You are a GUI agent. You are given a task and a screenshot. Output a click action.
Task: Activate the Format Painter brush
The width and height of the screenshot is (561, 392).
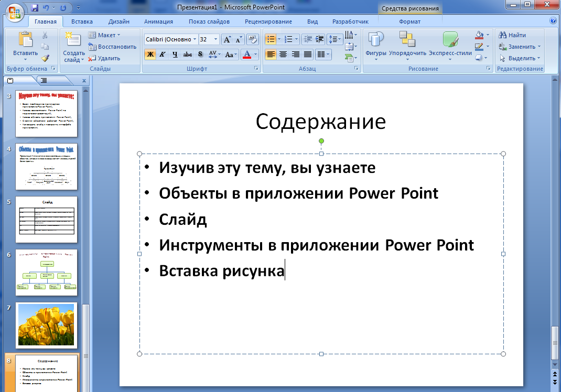pyautogui.click(x=45, y=58)
